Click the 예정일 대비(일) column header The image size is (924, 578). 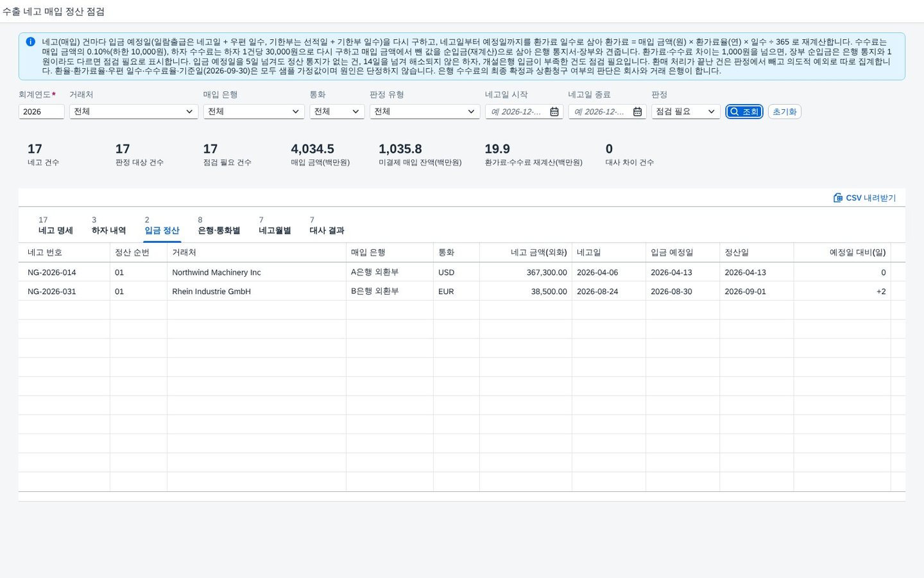point(842,252)
